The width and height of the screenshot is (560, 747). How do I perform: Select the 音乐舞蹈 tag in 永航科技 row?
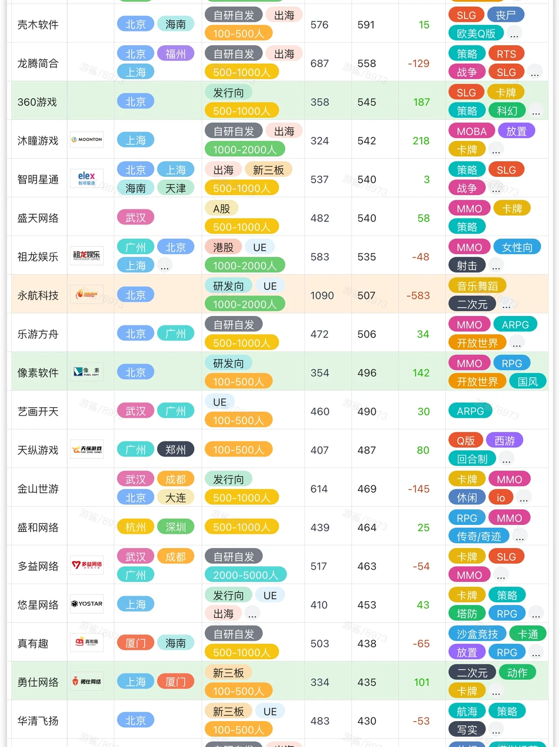[477, 285]
